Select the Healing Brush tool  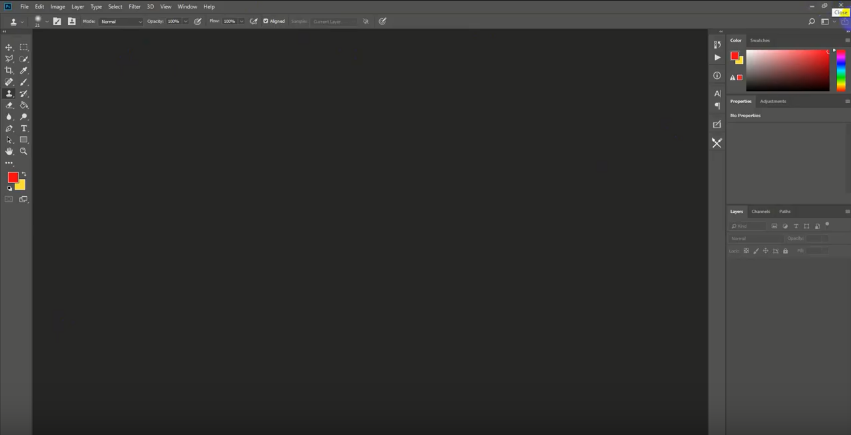9,82
